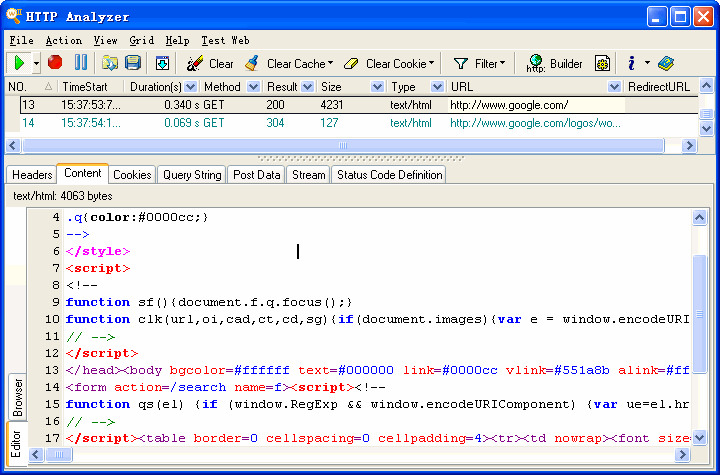Click the Open file folder icon
The width and height of the screenshot is (720, 475).
pos(110,63)
